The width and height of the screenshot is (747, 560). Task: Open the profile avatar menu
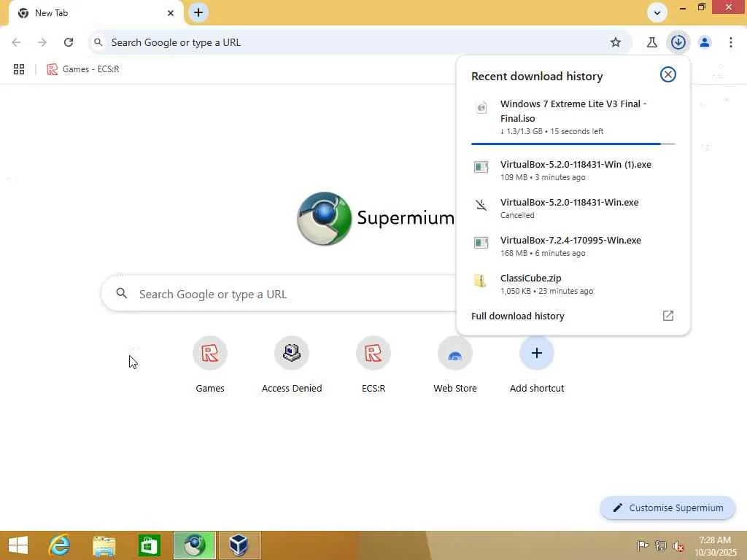click(705, 42)
